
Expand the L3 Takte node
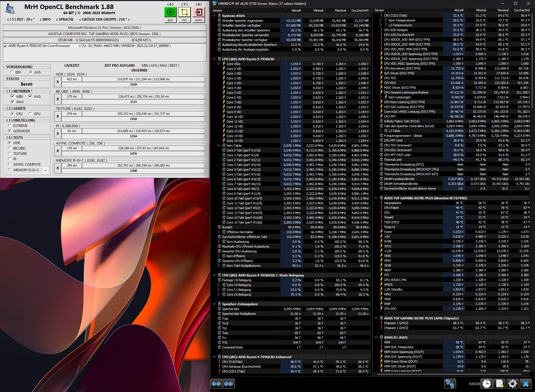tap(381, 131)
